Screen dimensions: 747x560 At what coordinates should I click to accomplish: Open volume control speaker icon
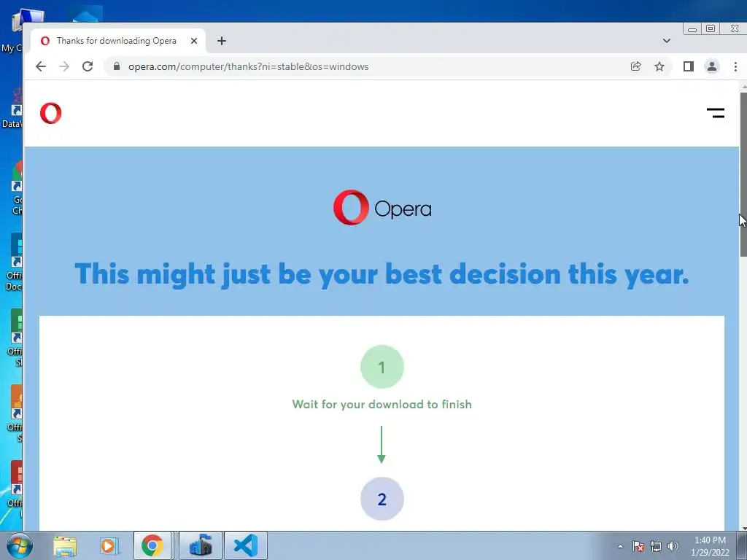673,546
